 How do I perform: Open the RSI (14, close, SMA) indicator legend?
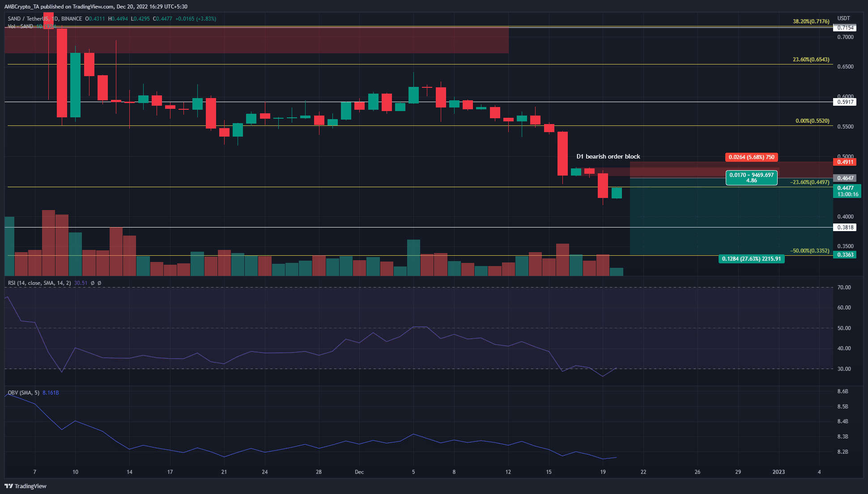(x=39, y=283)
